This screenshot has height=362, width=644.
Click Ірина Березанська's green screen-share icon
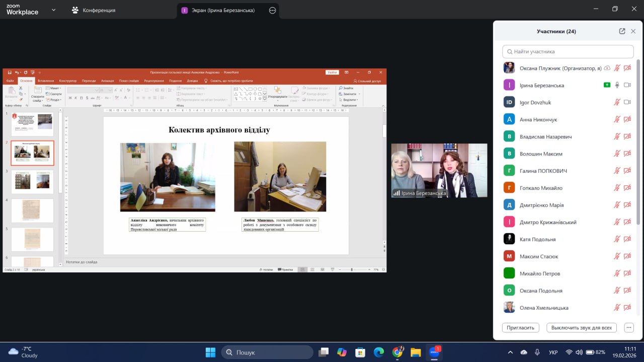tap(607, 85)
